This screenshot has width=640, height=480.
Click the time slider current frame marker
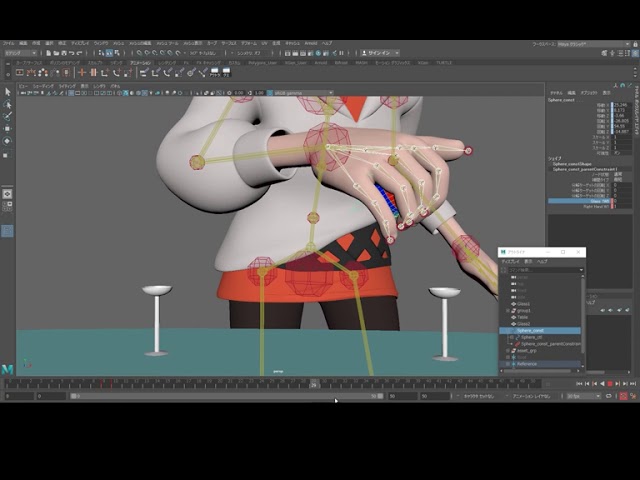click(x=313, y=383)
